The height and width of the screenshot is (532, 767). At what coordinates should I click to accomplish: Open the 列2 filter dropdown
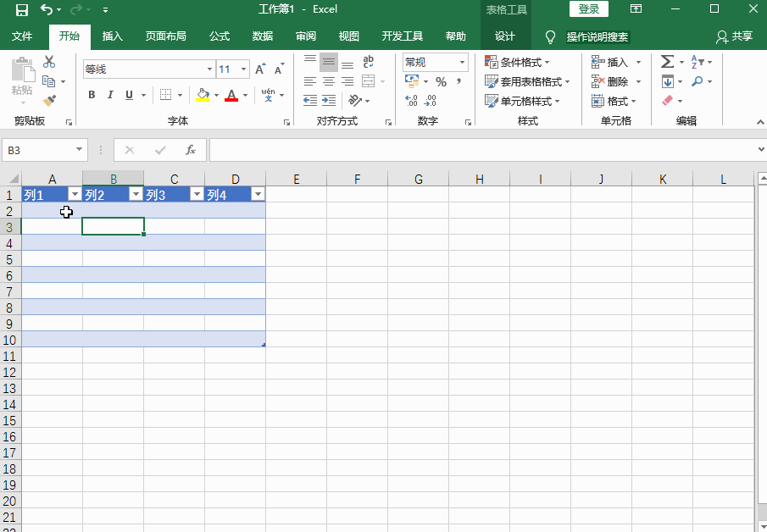point(136,195)
